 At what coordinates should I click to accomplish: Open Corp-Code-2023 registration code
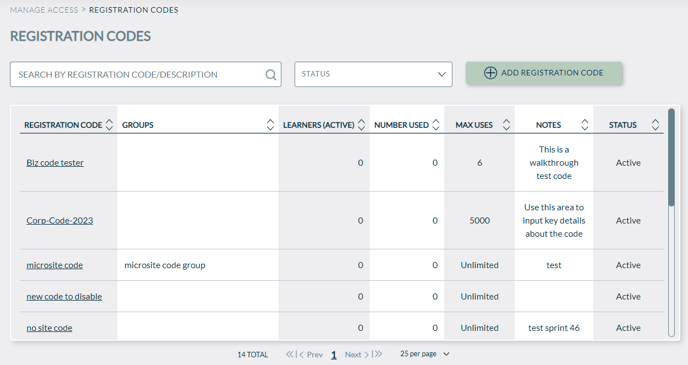(60, 221)
